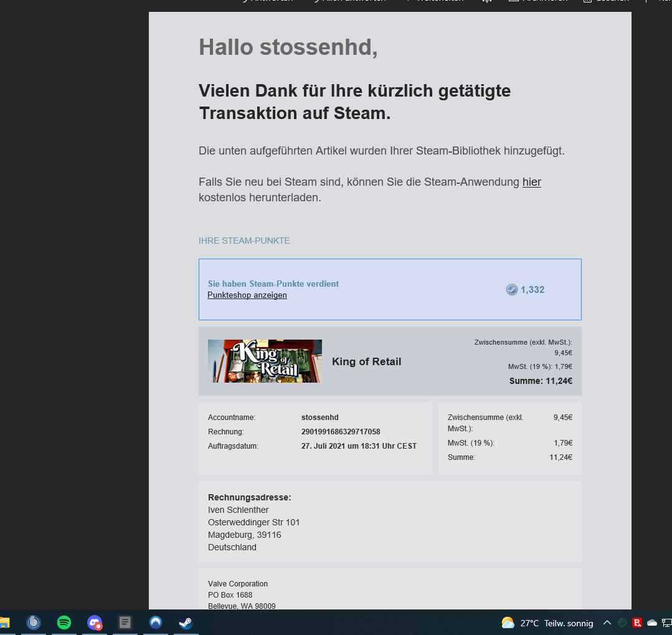The image size is (672, 635).
Task: Click the OneDrive cloud tray icon
Action: 652,623
